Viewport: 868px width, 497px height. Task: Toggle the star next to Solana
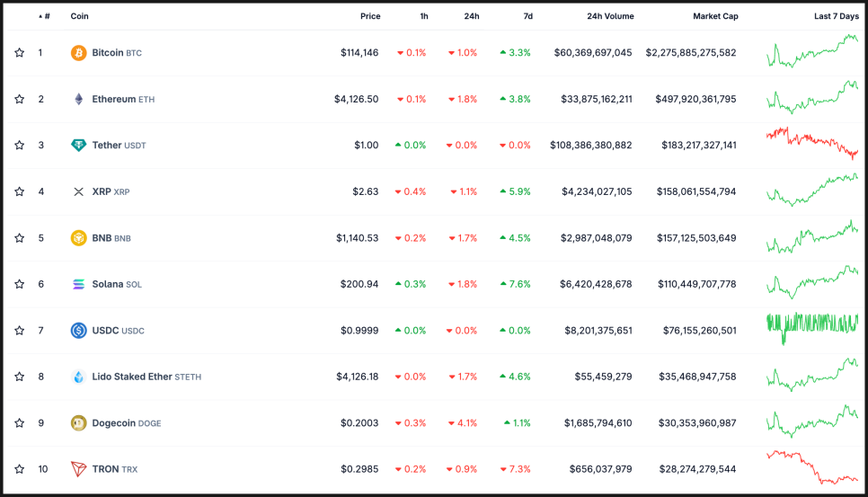[19, 284]
